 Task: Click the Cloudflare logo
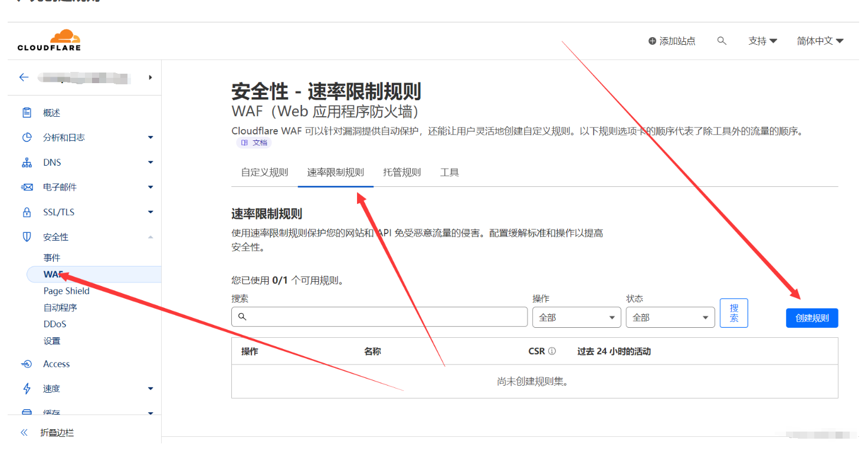(49, 40)
